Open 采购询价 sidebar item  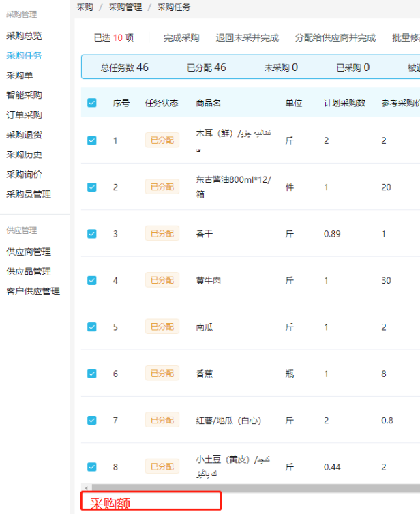click(24, 175)
